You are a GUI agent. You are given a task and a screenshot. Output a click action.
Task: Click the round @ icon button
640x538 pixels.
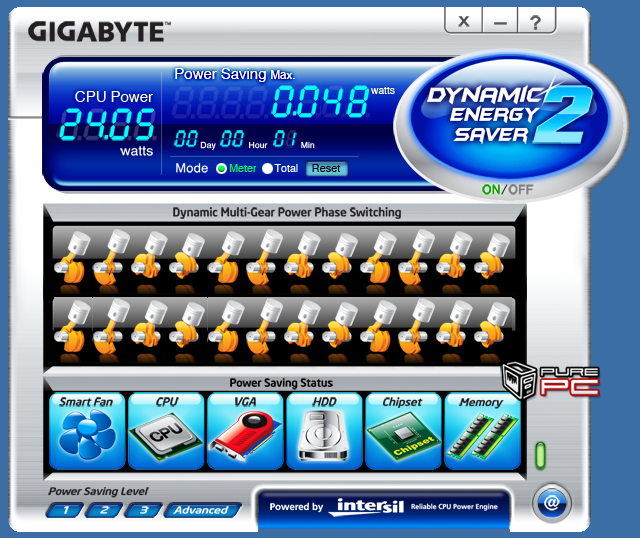(x=550, y=503)
